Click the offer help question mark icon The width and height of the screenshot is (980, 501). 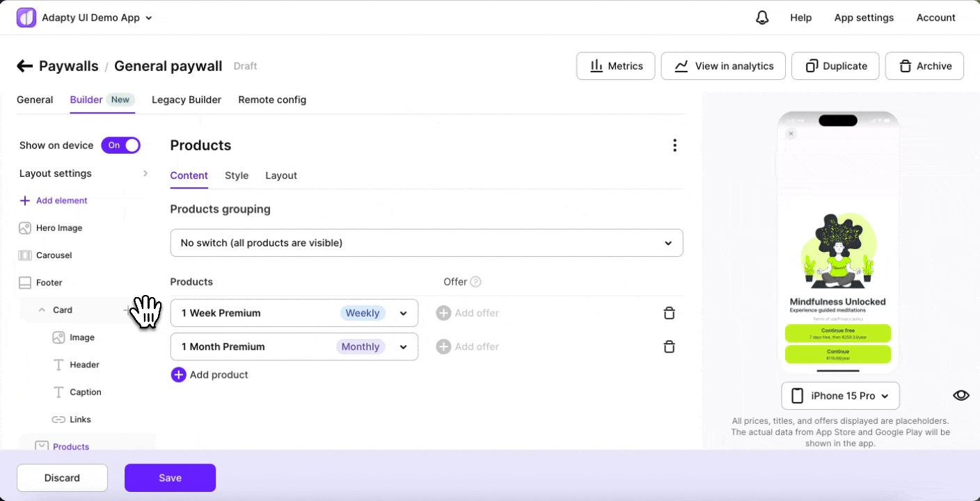pos(475,282)
